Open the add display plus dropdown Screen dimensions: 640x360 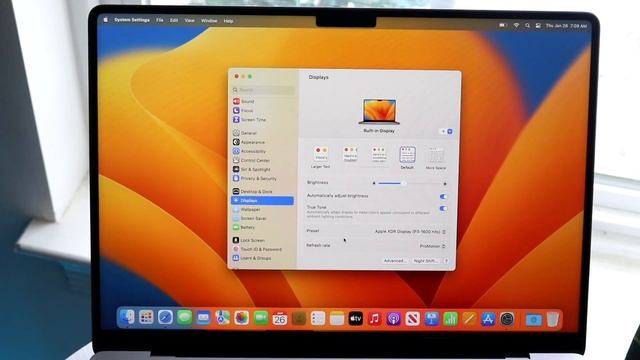(x=446, y=131)
